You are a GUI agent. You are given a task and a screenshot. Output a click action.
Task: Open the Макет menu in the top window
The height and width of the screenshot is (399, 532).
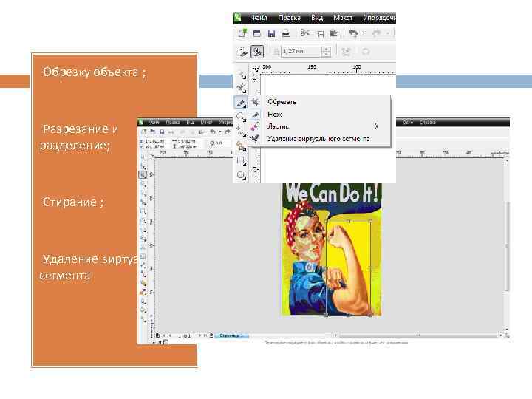pyautogui.click(x=343, y=18)
